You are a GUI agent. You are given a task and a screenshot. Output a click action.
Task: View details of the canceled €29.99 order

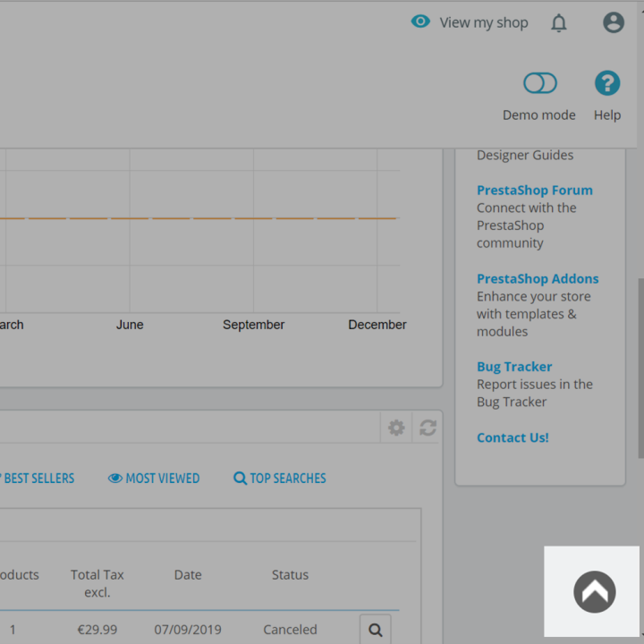[375, 629]
